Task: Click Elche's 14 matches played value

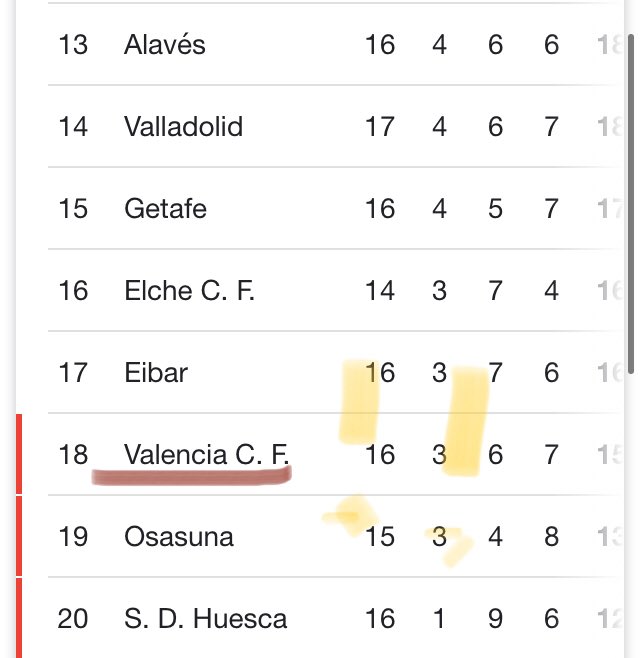Action: [380, 291]
